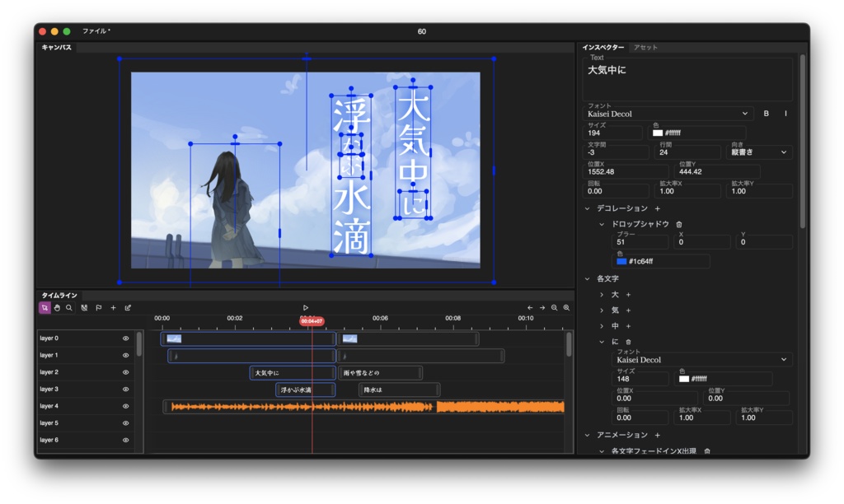Expand the 中 character row
The image size is (844, 504).
(x=602, y=326)
